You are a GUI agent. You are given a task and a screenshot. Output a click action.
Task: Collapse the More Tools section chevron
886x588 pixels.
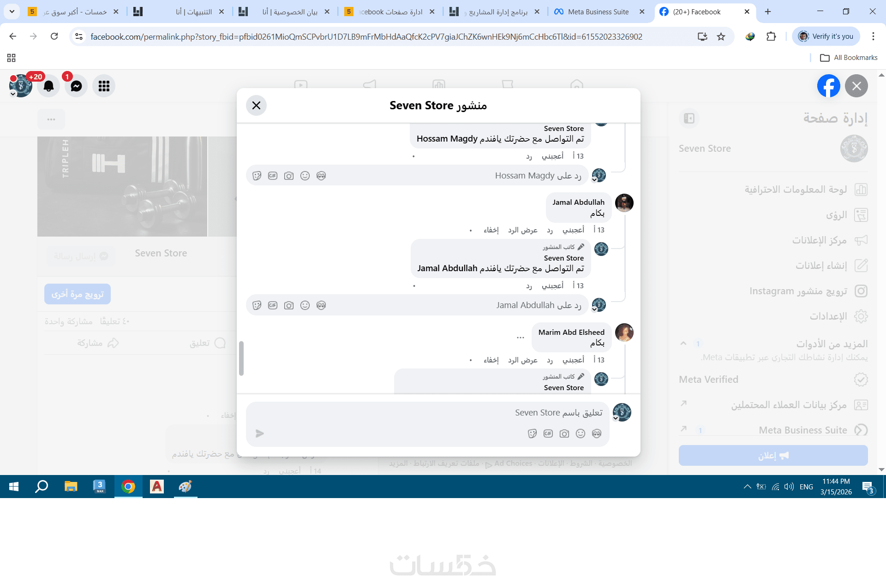(683, 344)
